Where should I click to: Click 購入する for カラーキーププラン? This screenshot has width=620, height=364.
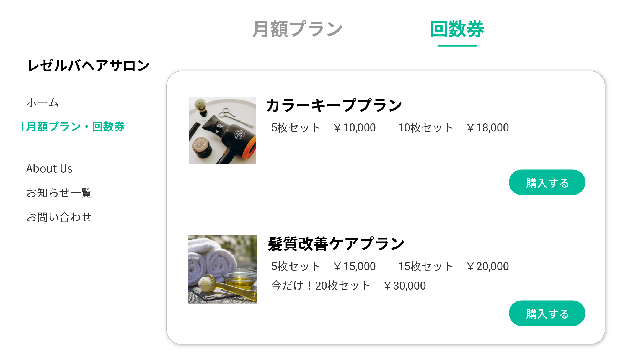point(547,182)
